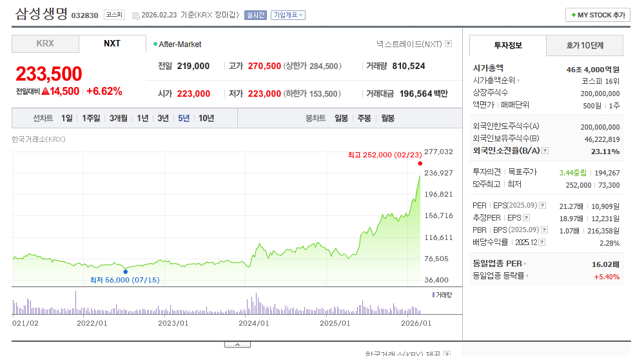Click the 거래량 value 810,524
This screenshot has width=644, height=356.
click(x=409, y=66)
